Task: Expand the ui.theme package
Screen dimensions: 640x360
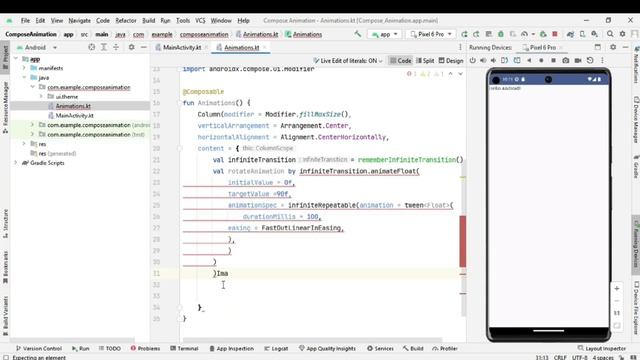Action: (41, 97)
